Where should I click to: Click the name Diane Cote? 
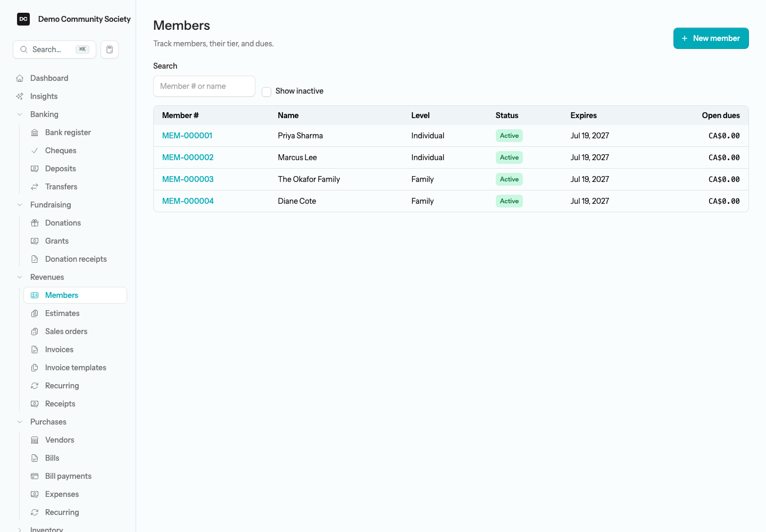297,201
